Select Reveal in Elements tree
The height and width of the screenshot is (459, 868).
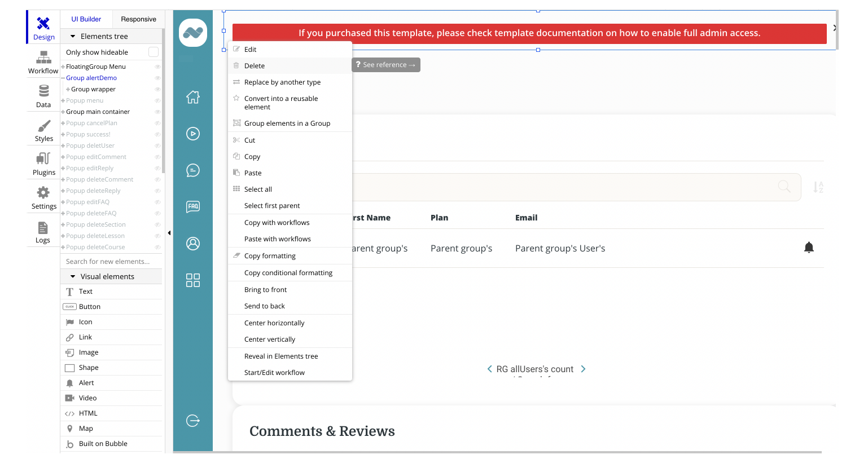(290, 356)
